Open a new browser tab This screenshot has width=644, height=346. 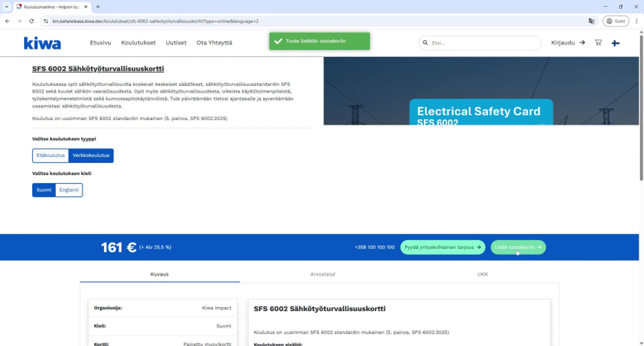pos(98,7)
